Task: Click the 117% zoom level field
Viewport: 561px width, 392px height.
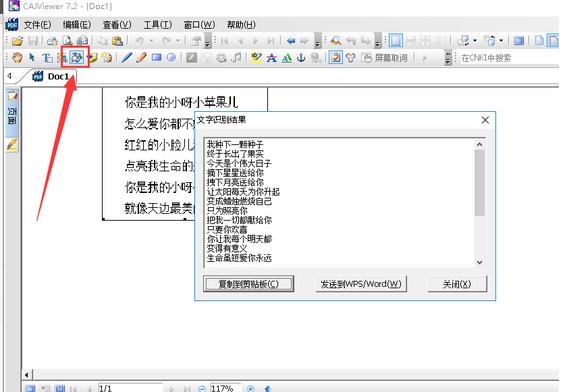Action: (x=225, y=388)
